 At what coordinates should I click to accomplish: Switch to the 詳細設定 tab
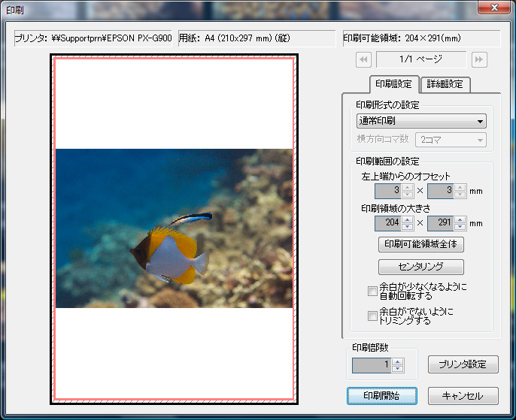[x=445, y=84]
